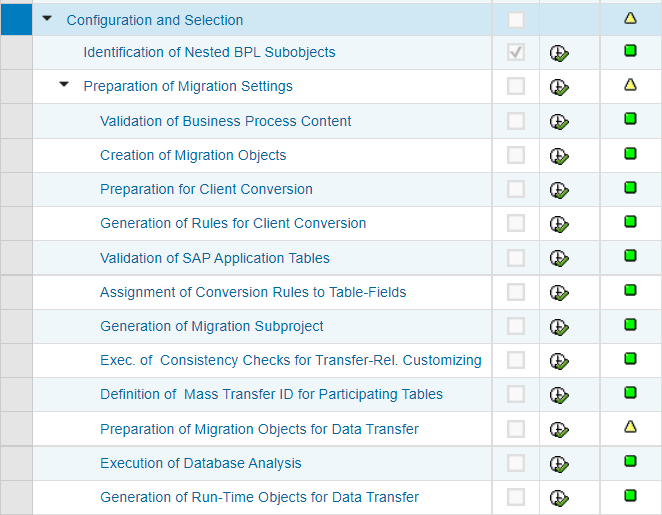Click yellow warning triangle for Configuration and Selection
Screen dimensions: 662x515
click(630, 18)
